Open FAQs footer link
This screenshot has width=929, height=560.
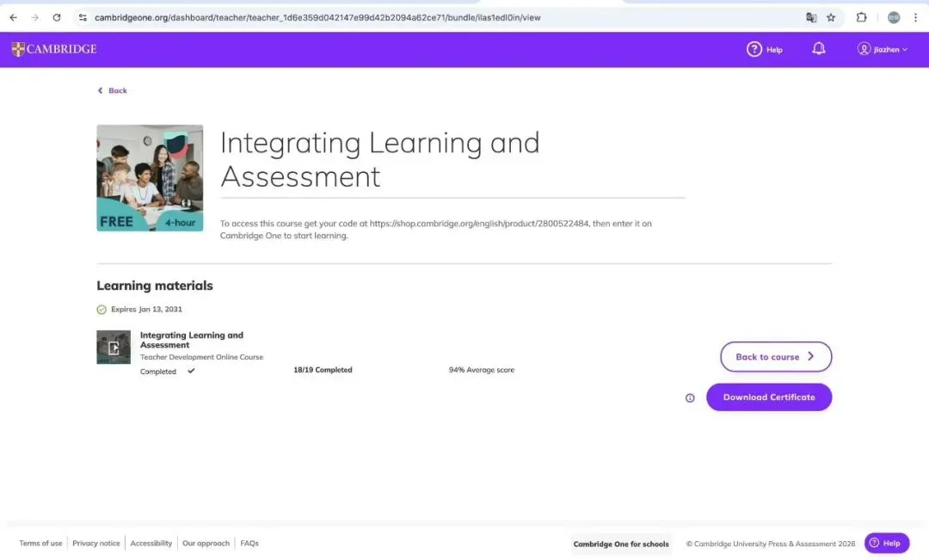249,544
